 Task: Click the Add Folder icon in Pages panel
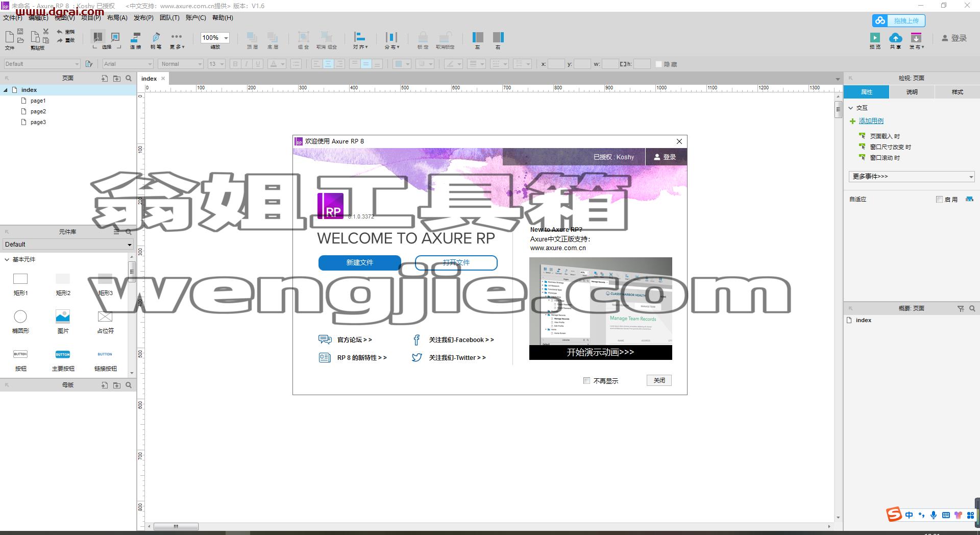(117, 78)
